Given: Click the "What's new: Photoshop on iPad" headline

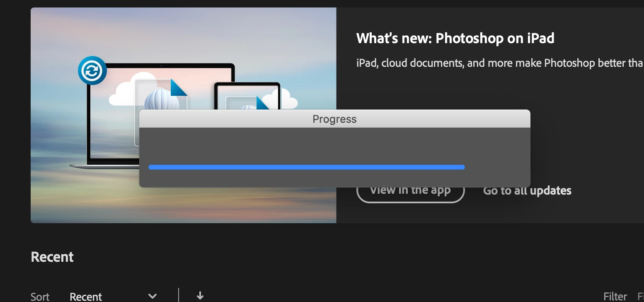Looking at the screenshot, I should click(x=455, y=39).
